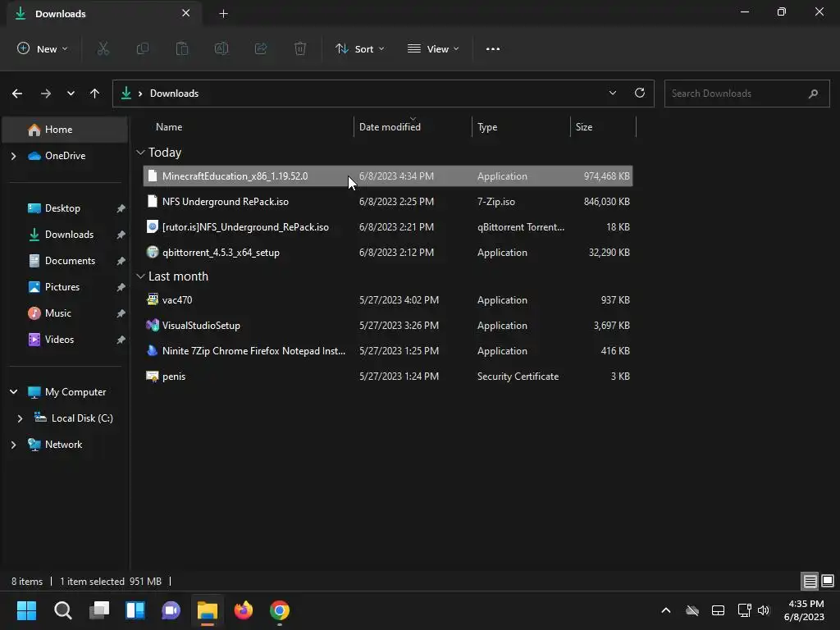Screen dimensions: 840x630
Task: Select VisualStudioSetup file
Action: pos(388,326)
